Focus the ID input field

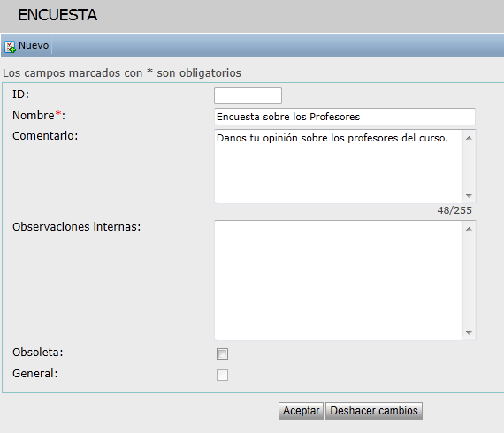click(248, 95)
